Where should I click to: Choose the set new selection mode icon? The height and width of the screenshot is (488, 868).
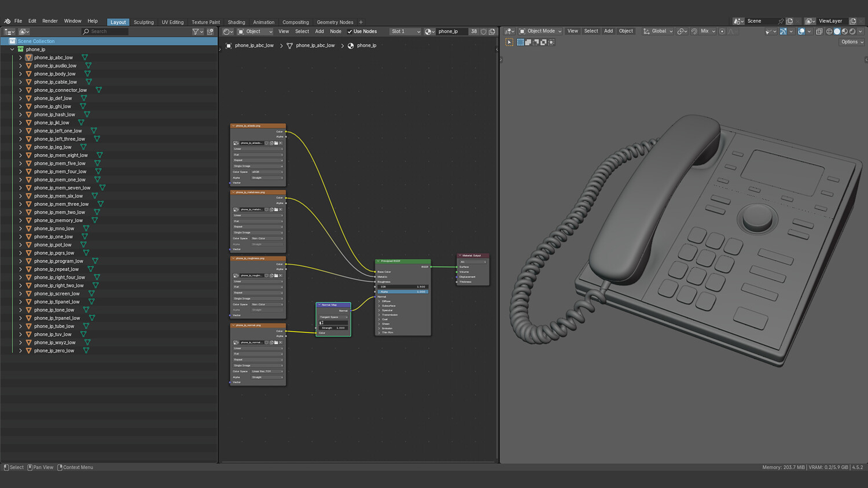point(520,42)
